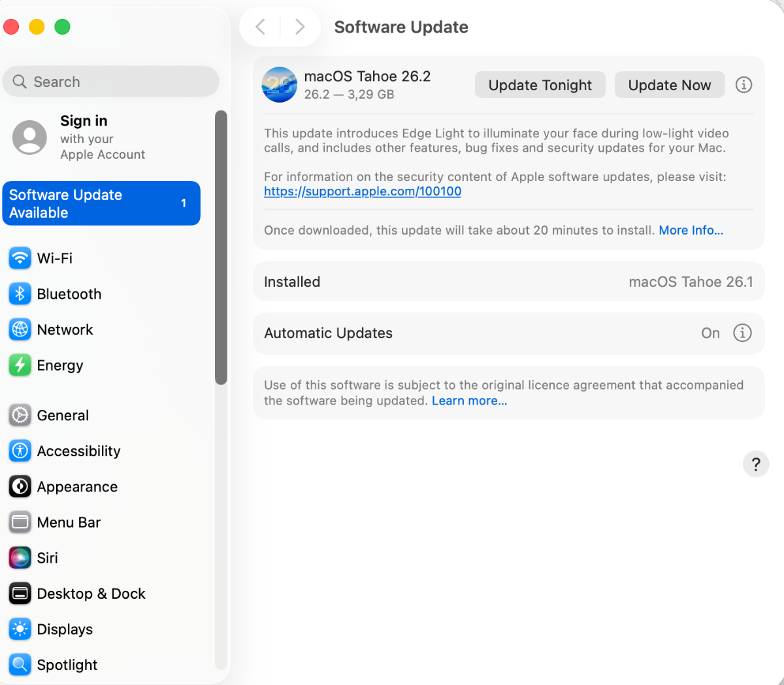Select Software Update Available in the sidebar
The image size is (784, 685).
coord(101,203)
